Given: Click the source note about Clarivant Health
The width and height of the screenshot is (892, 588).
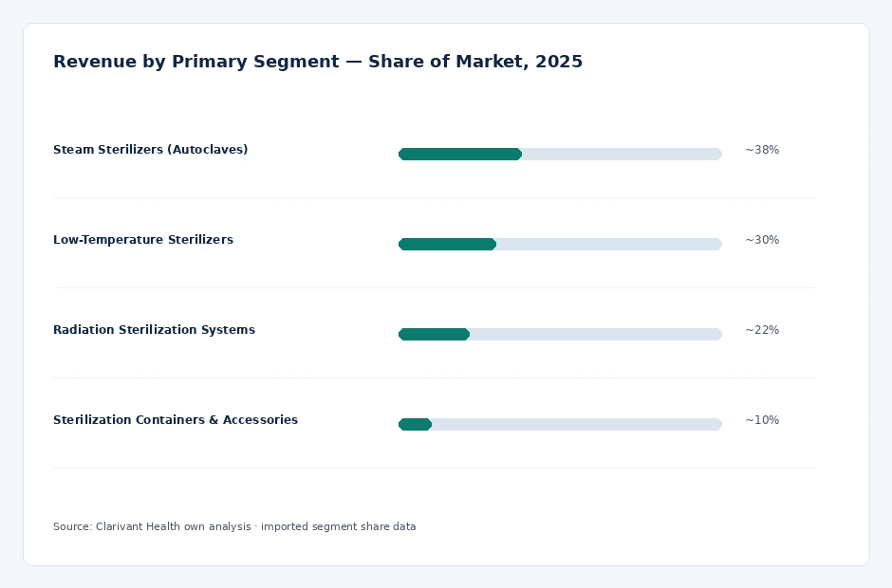Looking at the screenshot, I should (x=234, y=526).
